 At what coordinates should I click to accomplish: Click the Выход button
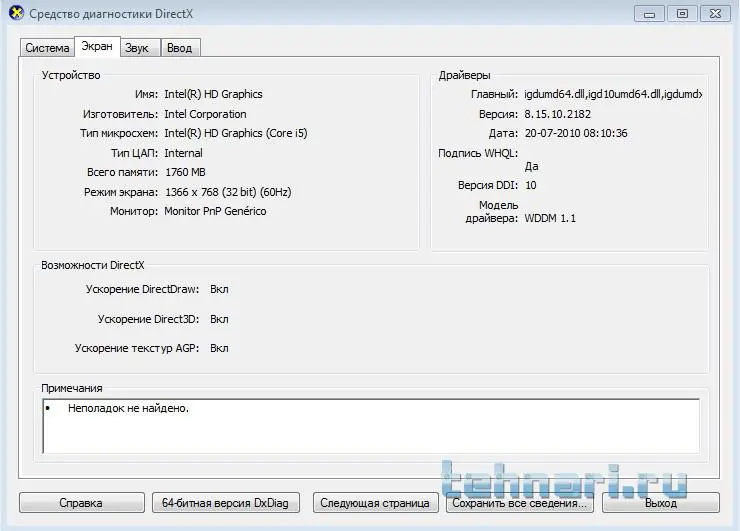(661, 503)
